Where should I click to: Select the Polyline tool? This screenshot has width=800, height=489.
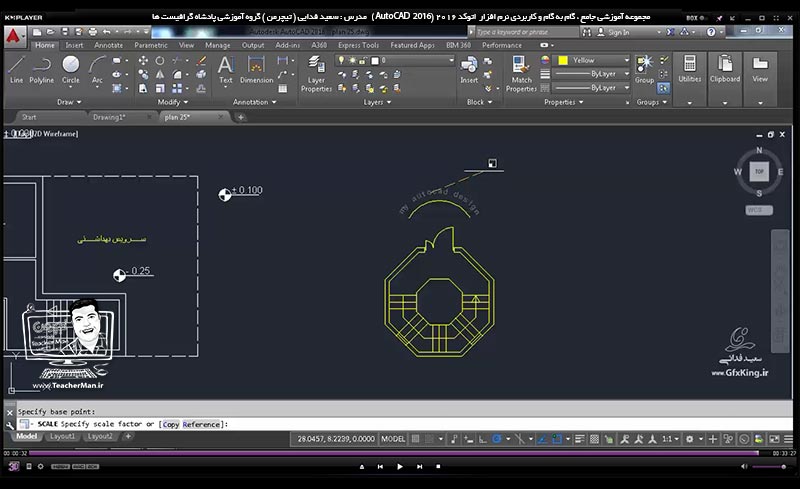coord(41,69)
